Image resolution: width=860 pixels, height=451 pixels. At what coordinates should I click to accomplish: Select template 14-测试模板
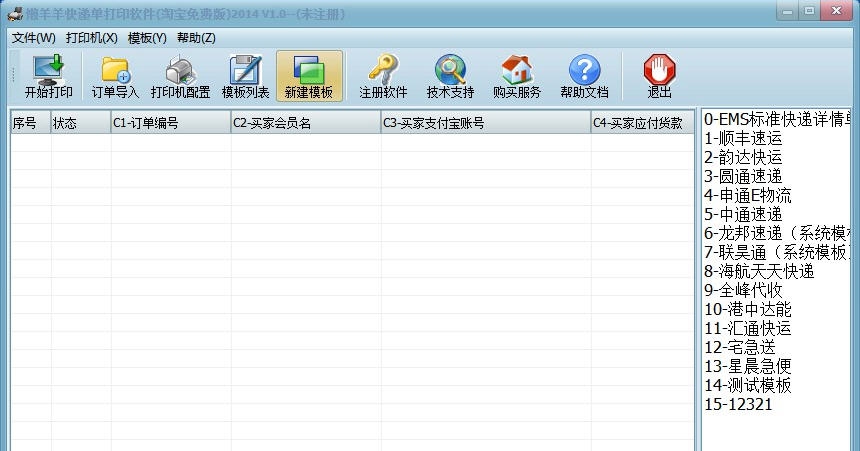click(748, 385)
